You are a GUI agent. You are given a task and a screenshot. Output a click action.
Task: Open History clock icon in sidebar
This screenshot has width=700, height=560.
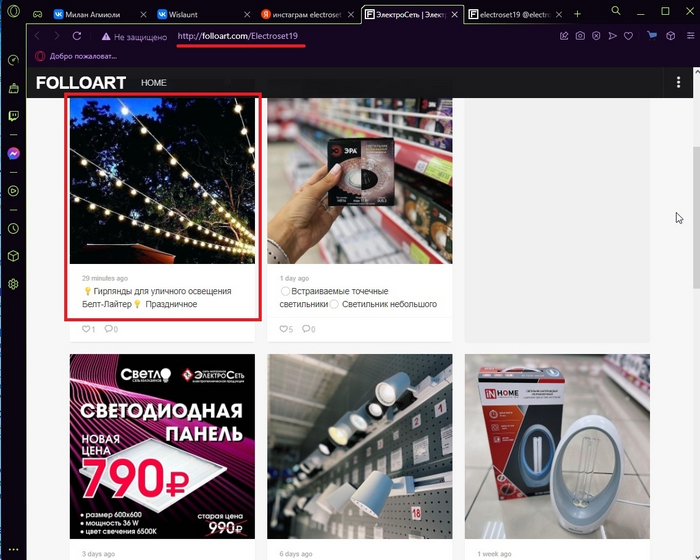coord(13,229)
